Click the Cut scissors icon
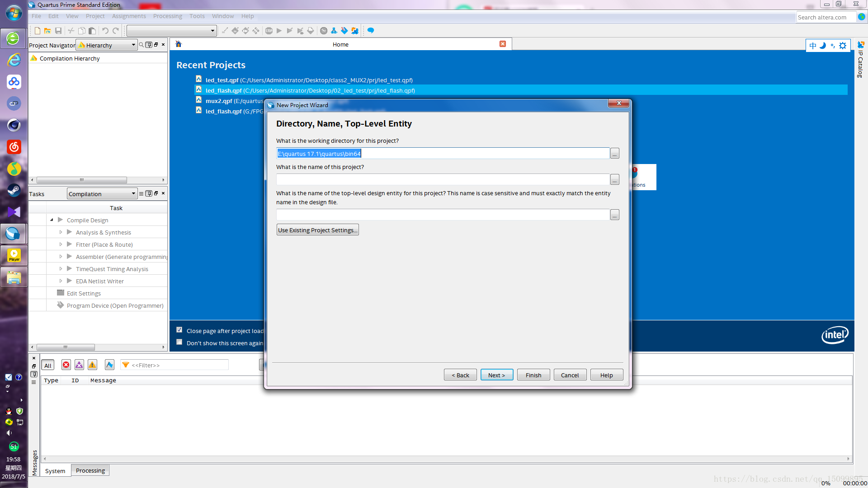The width and height of the screenshot is (868, 488). tap(71, 31)
